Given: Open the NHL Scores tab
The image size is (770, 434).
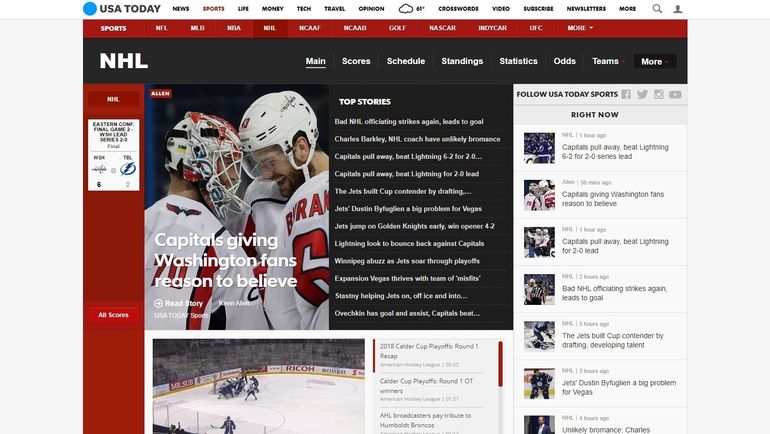Looking at the screenshot, I should (356, 61).
